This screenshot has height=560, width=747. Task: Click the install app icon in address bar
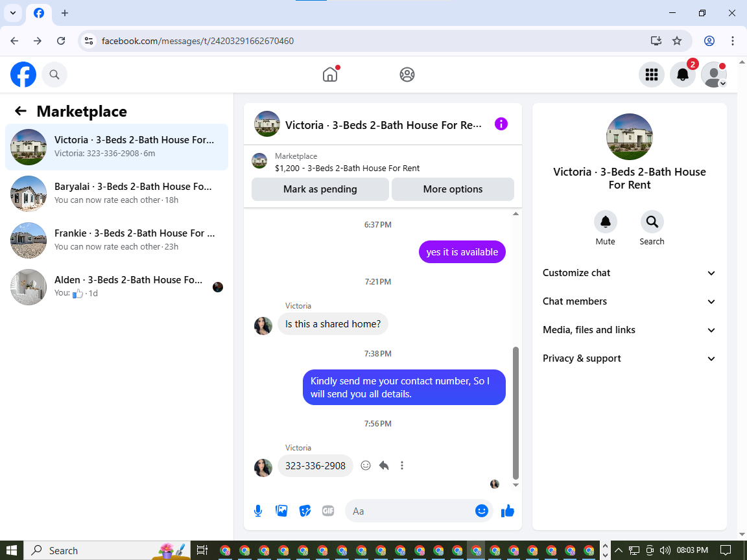click(x=656, y=41)
